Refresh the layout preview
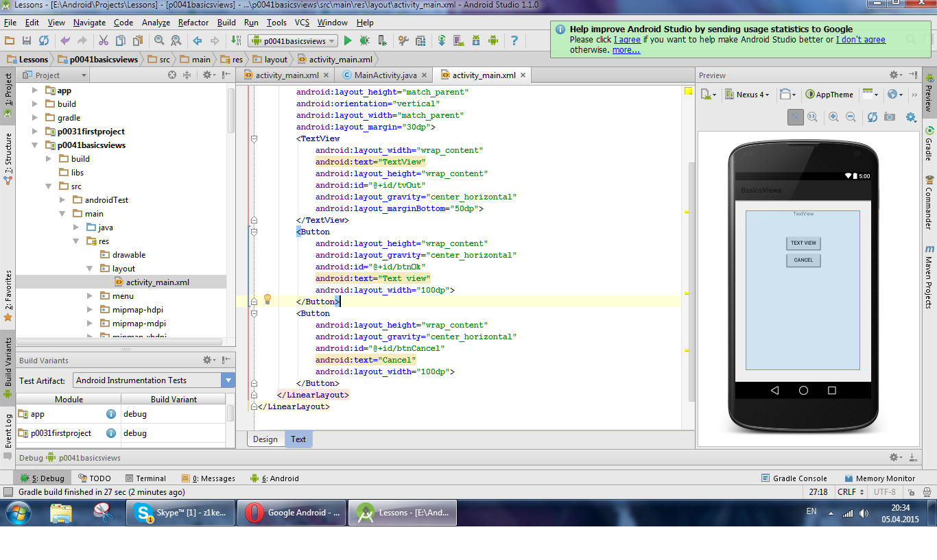 [873, 117]
